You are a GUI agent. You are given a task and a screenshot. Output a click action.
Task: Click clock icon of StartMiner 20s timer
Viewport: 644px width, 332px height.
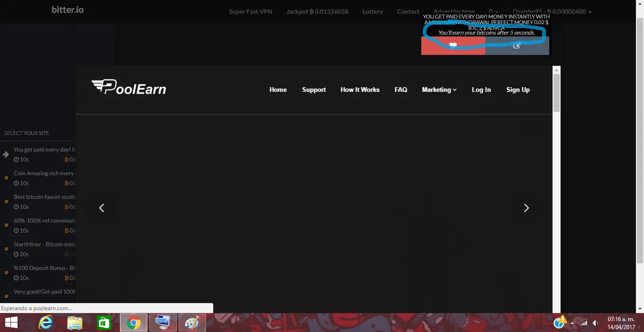(x=16, y=254)
